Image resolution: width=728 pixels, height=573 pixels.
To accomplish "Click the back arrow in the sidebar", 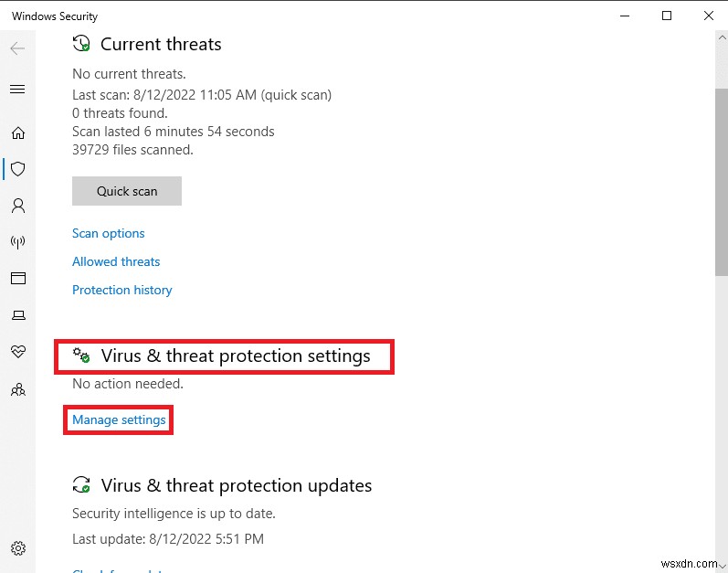I will (17, 48).
